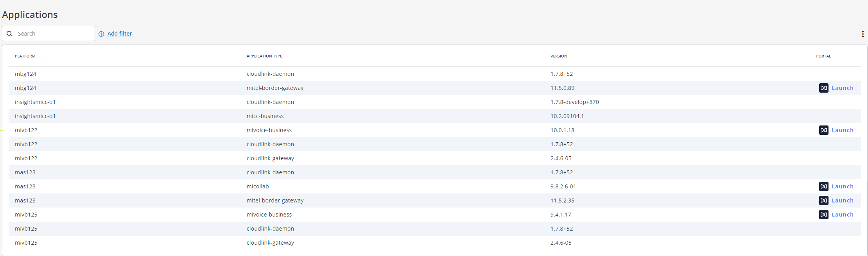Click insightsmicc-b1 in the cloudlink-daemon row

(35, 102)
